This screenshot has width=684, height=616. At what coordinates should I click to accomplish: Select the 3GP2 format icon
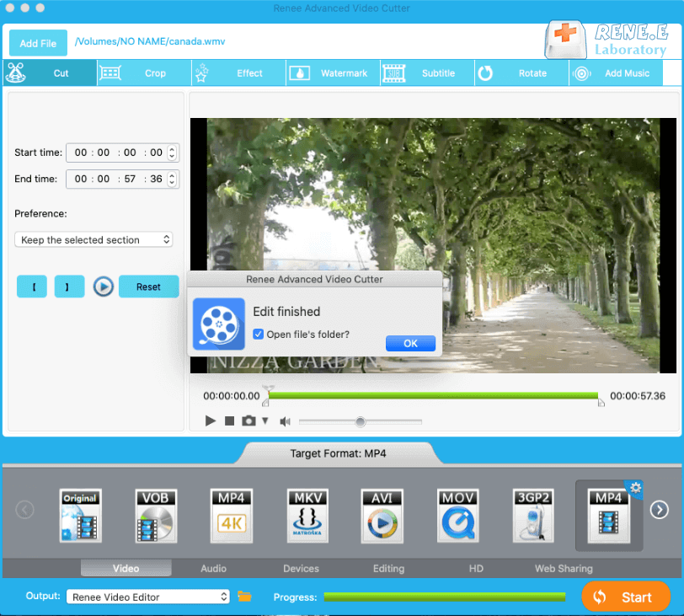tap(533, 516)
